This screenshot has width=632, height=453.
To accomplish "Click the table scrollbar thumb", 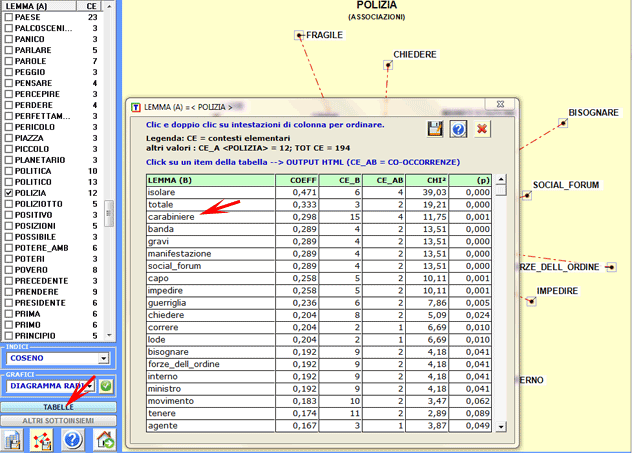I will [501, 190].
